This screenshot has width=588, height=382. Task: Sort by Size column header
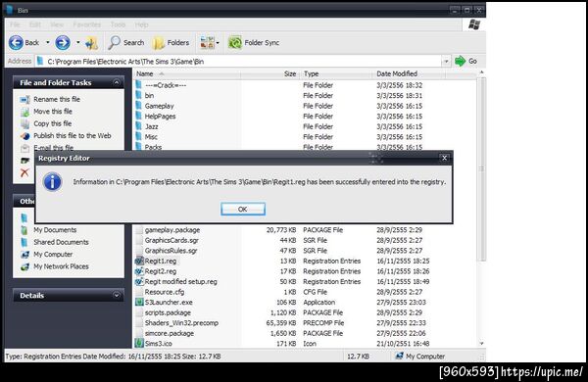click(270, 73)
